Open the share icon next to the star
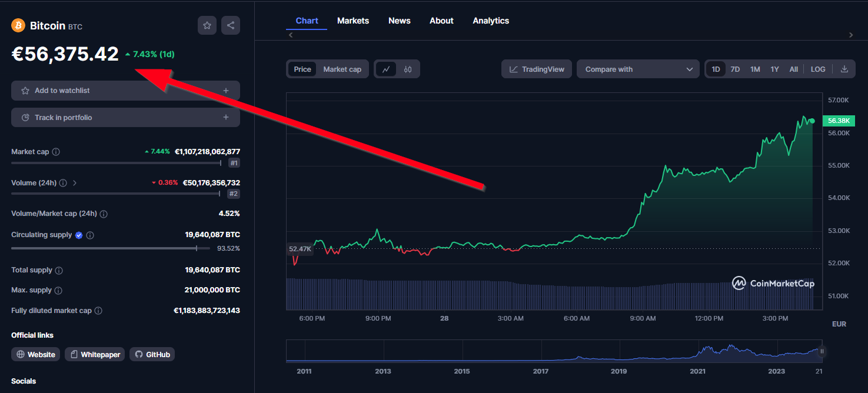 [x=231, y=25]
